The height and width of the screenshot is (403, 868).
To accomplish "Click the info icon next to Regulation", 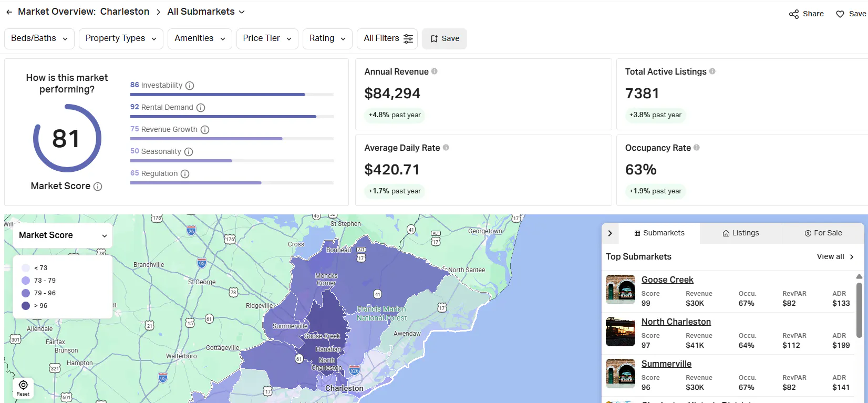I will click(185, 174).
